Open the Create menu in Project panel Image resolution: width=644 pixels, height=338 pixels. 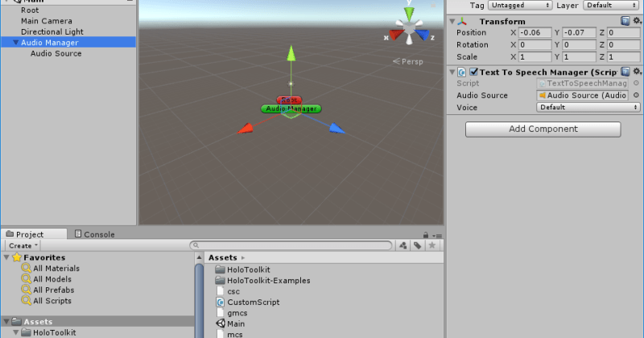coord(22,245)
